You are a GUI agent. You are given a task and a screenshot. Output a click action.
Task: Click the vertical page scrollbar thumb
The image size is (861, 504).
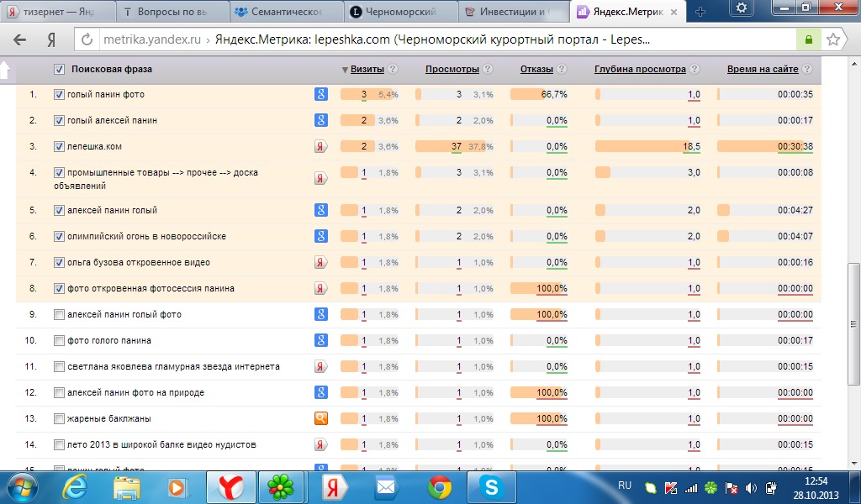tap(854, 323)
